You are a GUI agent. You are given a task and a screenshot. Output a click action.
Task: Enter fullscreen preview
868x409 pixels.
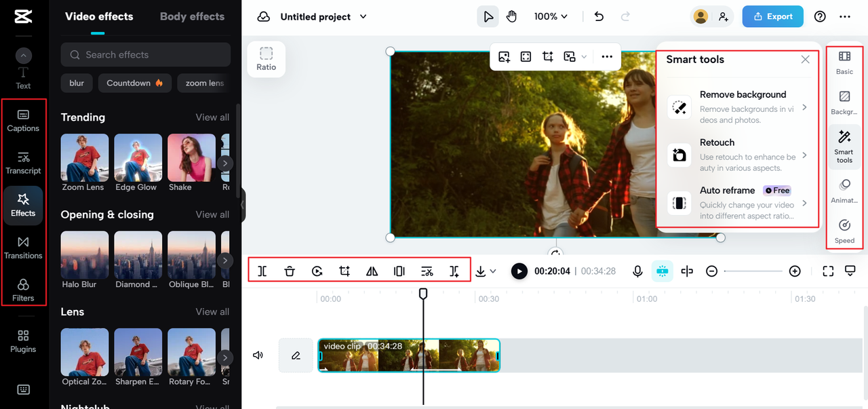coord(828,271)
